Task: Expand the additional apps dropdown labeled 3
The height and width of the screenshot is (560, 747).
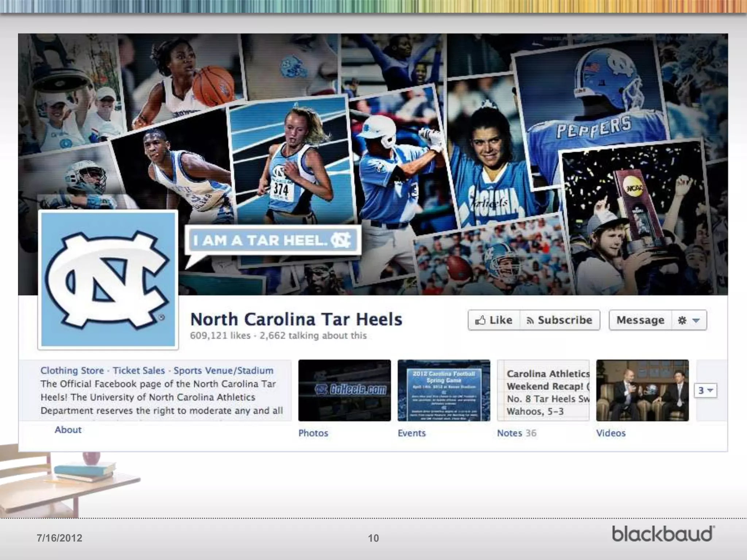Action: pos(705,390)
